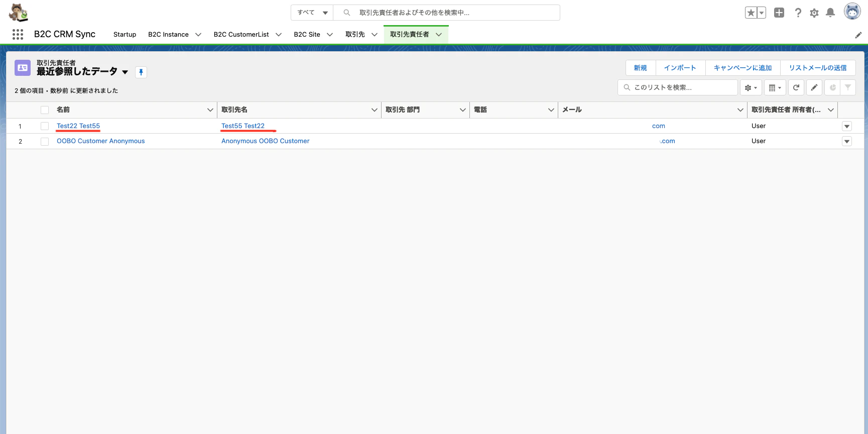
Task: Open the favorites list dropdown arrow
Action: click(x=762, y=13)
